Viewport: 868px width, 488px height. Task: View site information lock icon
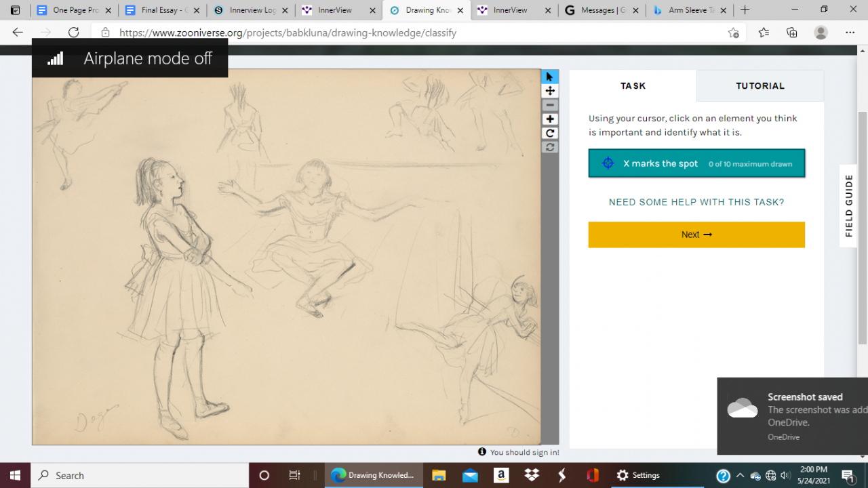coord(105,33)
